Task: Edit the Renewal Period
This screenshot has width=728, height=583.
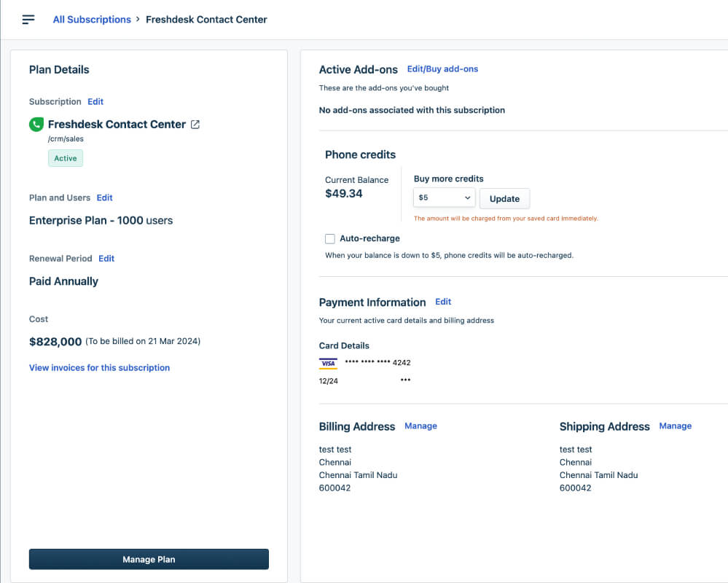Action: (x=106, y=259)
